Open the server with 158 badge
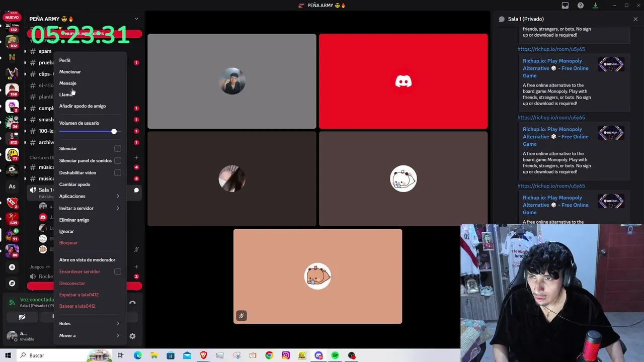 click(12, 89)
